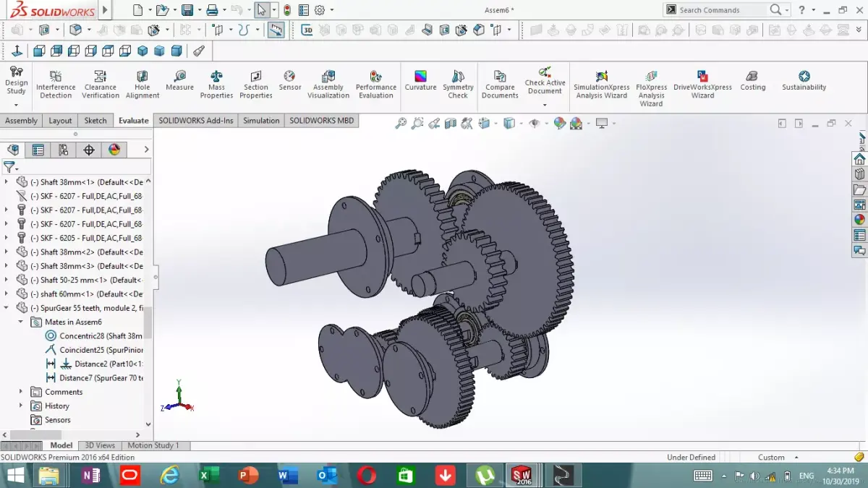Start FloXpress Analysis Wizard
The width and height of the screenshot is (868, 488).
point(651,88)
